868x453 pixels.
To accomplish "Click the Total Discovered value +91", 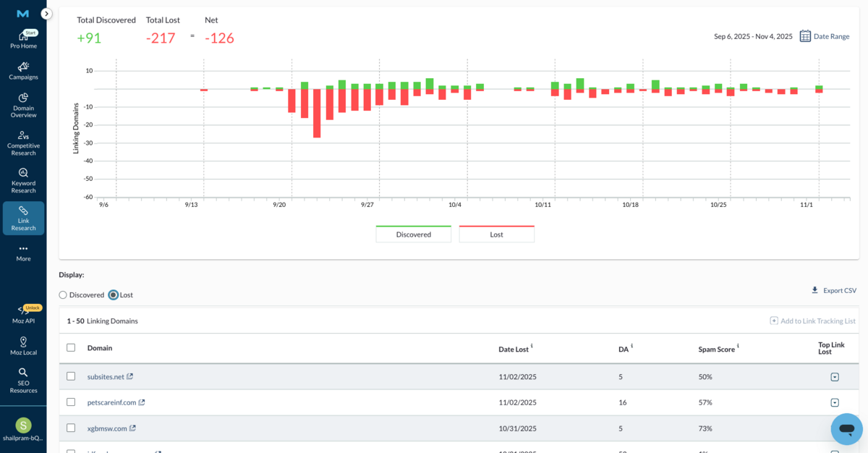I will point(89,38).
